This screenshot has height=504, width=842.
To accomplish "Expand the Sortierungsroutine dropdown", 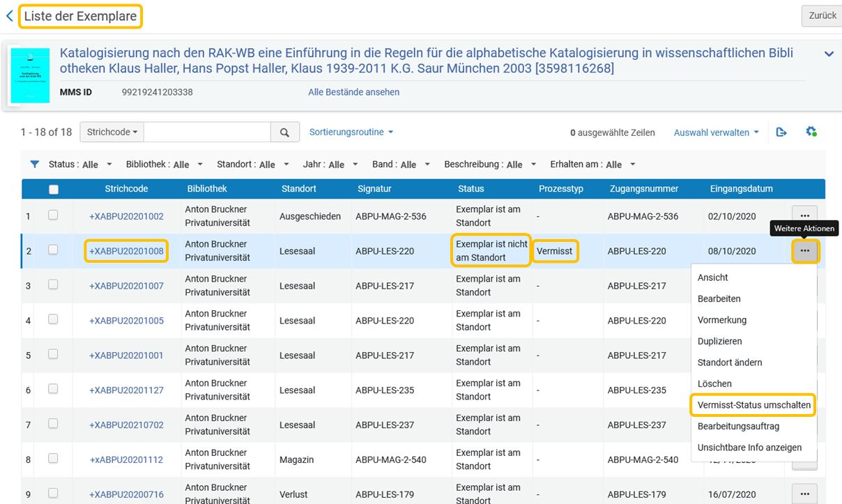I will click(351, 132).
